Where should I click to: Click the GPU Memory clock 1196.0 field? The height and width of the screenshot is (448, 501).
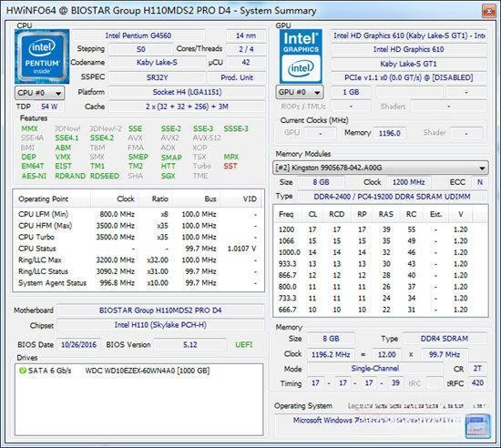pyautogui.click(x=390, y=133)
